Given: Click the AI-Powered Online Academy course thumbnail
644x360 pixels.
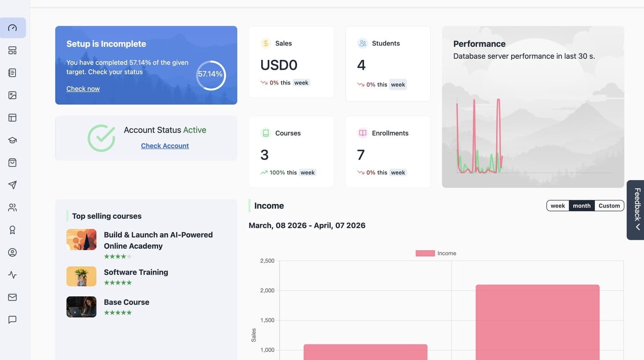Looking at the screenshot, I should pyautogui.click(x=81, y=239).
